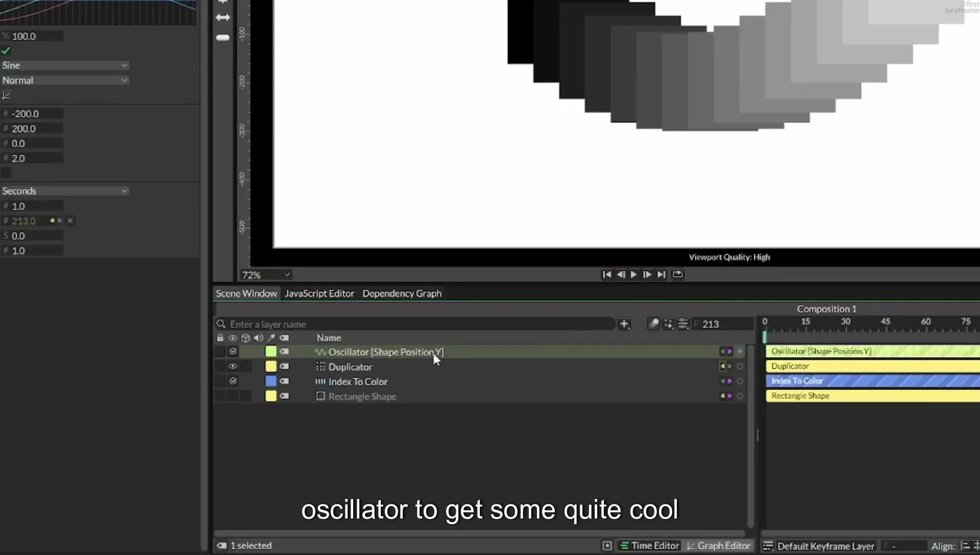
Task: Jump to the last frame of playback
Action: [661, 274]
